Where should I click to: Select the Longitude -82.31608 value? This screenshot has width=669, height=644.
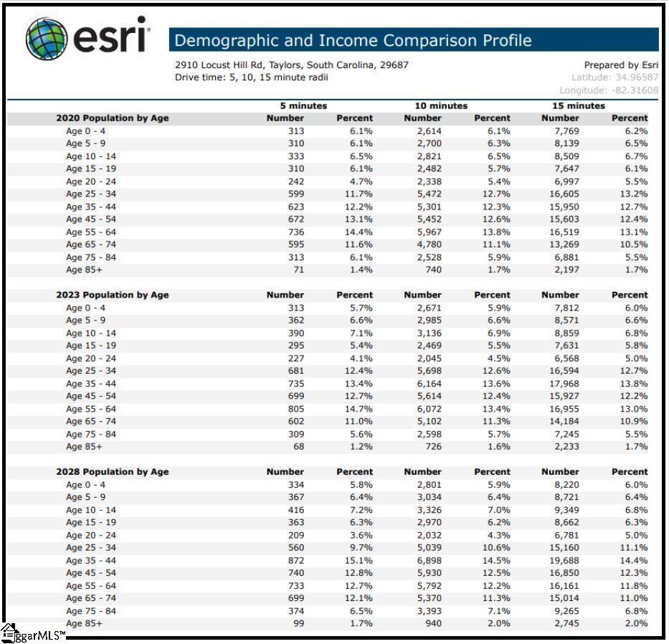click(x=609, y=90)
